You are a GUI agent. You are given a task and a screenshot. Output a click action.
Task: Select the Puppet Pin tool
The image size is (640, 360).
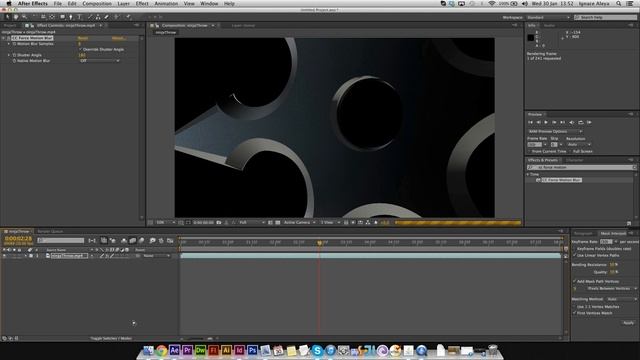(x=128, y=17)
